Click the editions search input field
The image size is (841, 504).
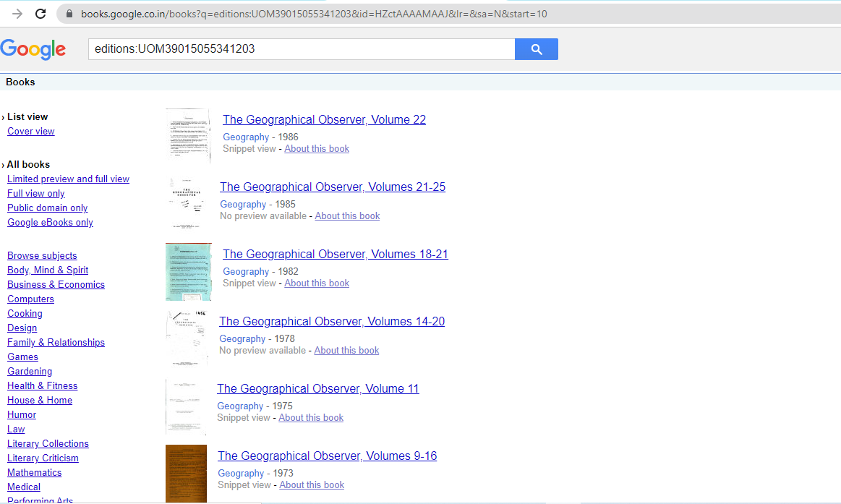[x=302, y=49]
